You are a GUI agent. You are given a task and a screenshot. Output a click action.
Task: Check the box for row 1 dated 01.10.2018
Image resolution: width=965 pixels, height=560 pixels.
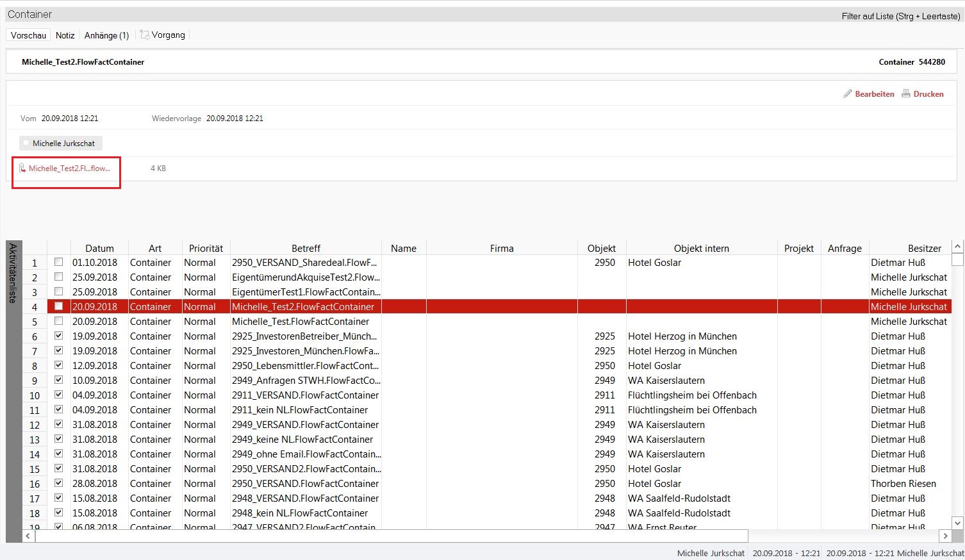coord(59,262)
